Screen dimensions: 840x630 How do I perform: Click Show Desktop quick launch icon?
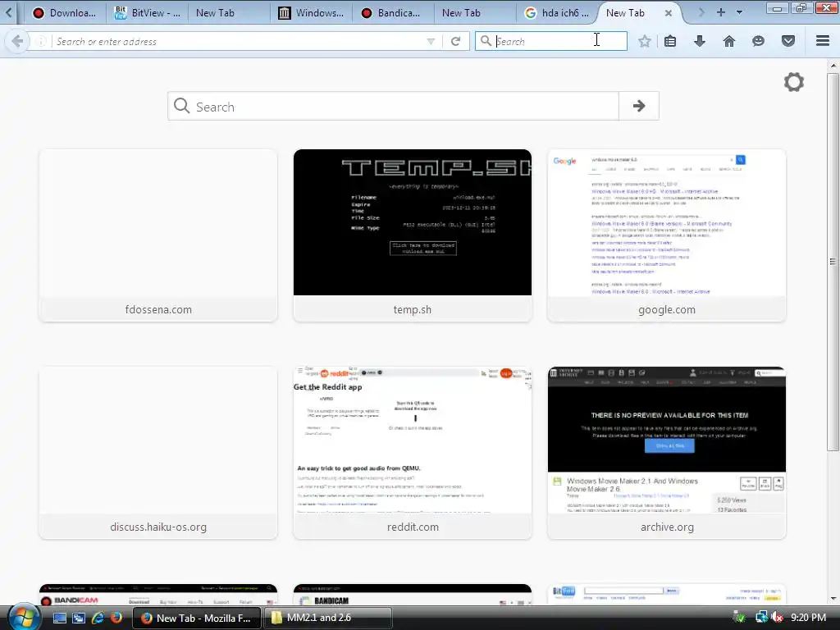[59, 619]
